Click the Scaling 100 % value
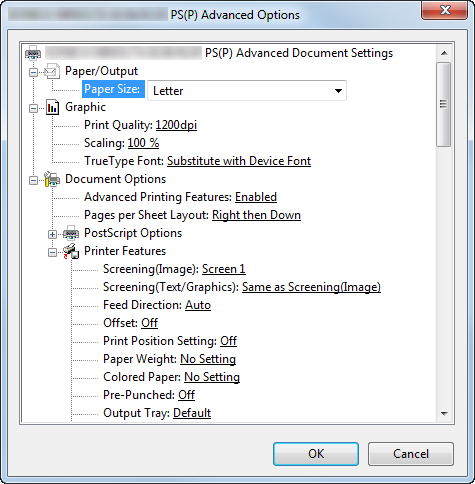 click(143, 143)
